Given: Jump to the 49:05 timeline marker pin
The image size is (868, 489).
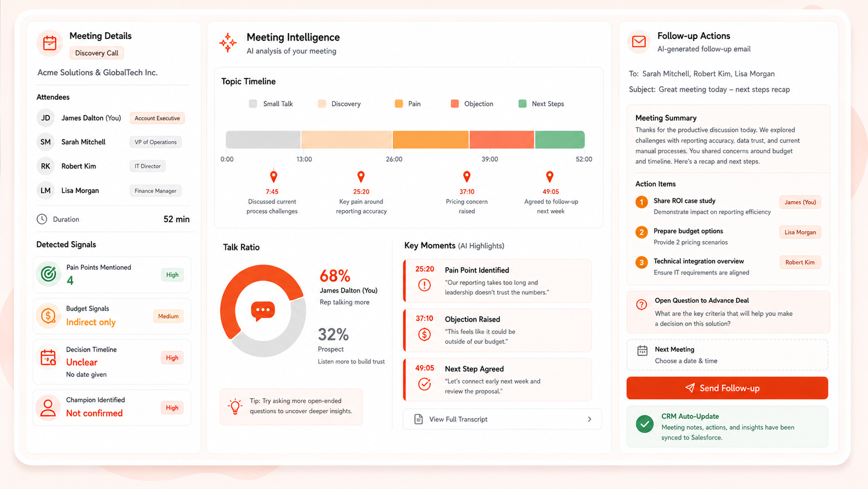Looking at the screenshot, I should 550,177.
